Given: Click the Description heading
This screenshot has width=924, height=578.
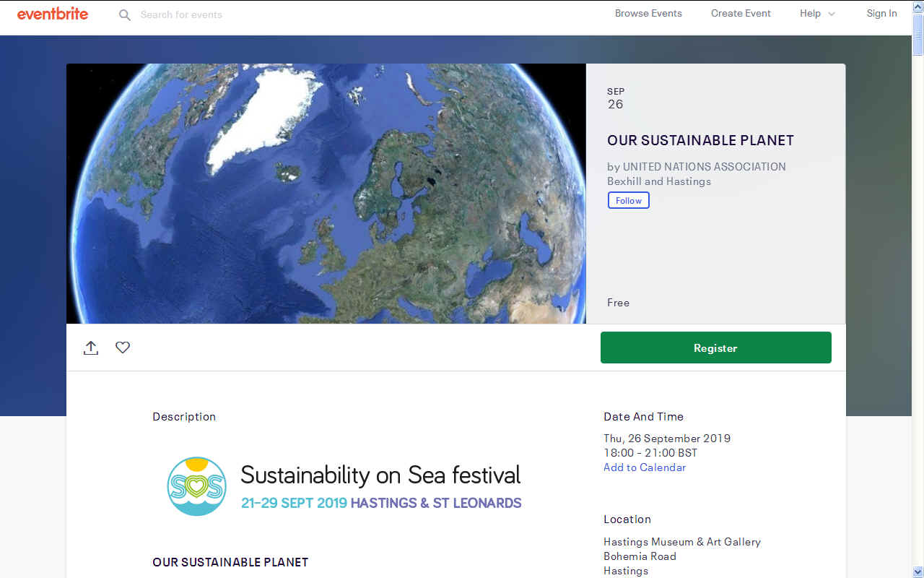Looking at the screenshot, I should tap(184, 417).
